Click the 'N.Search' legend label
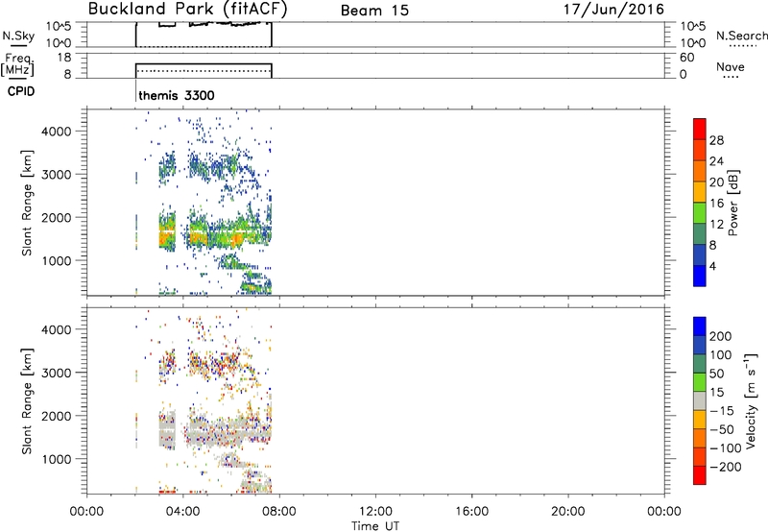Screen dimensions: 768x532 tap(742, 36)
